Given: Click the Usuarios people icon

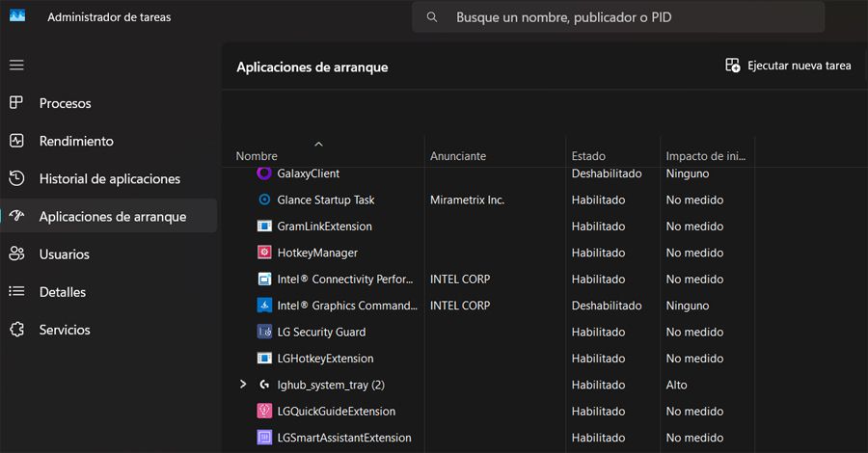Looking at the screenshot, I should (16, 253).
